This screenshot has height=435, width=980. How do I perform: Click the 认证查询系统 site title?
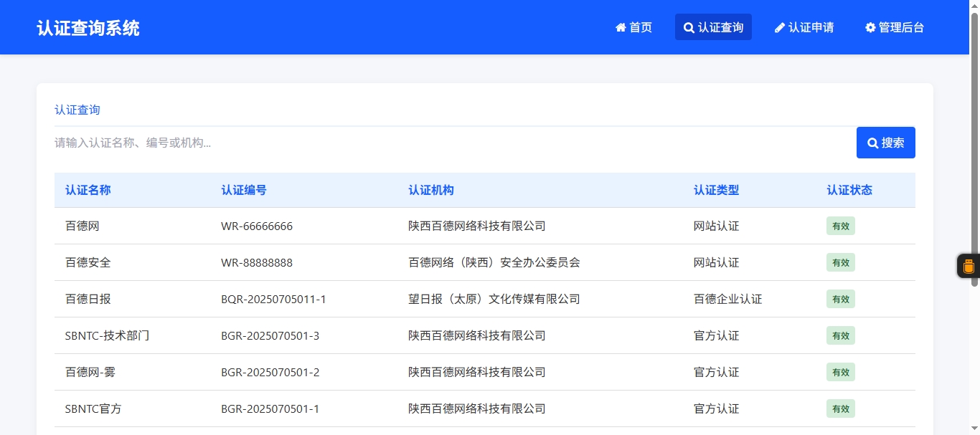88,28
